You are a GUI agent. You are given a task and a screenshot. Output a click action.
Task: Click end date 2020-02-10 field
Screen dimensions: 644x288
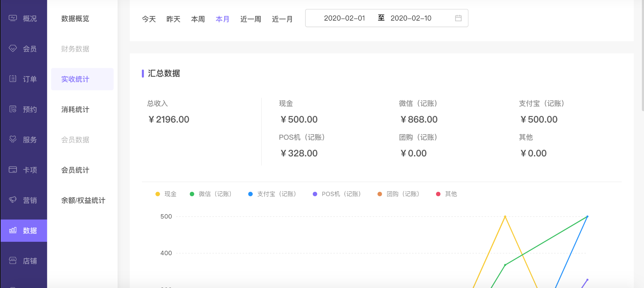411,18
